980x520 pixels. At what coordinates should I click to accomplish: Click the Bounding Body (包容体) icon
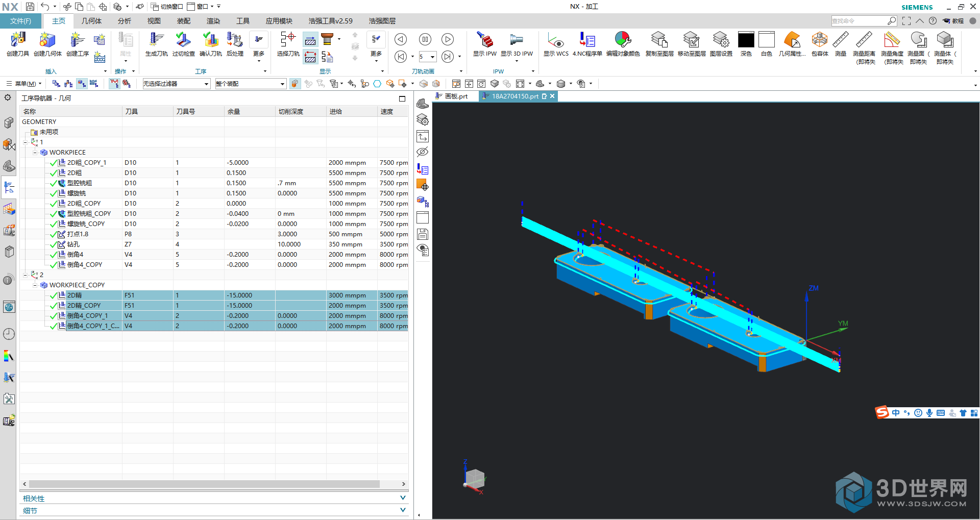[x=819, y=40]
